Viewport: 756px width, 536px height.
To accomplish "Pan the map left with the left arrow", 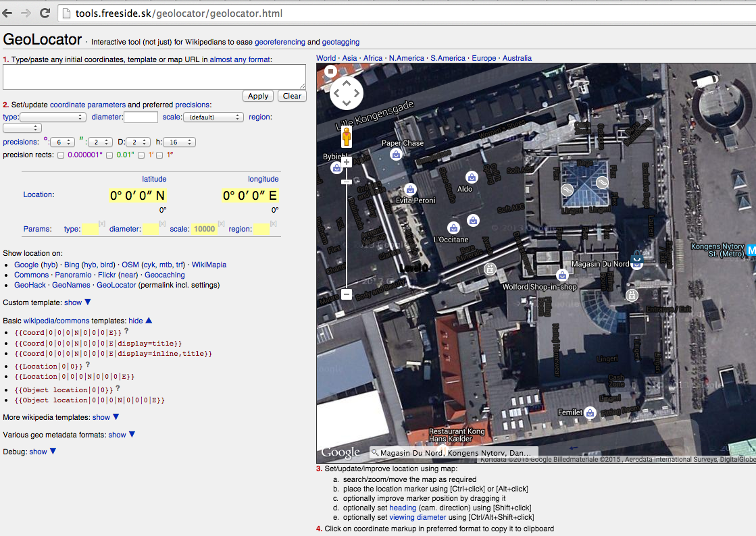I will 336,93.
